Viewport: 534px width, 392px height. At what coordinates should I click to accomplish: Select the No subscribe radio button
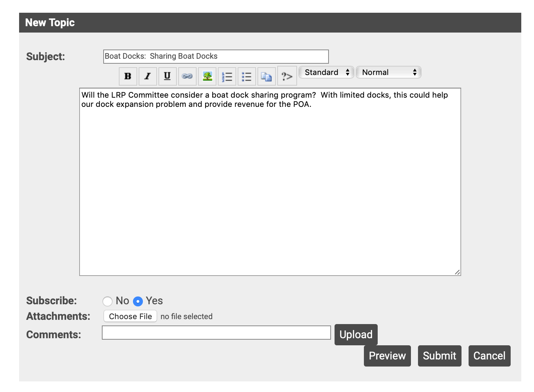tap(108, 301)
